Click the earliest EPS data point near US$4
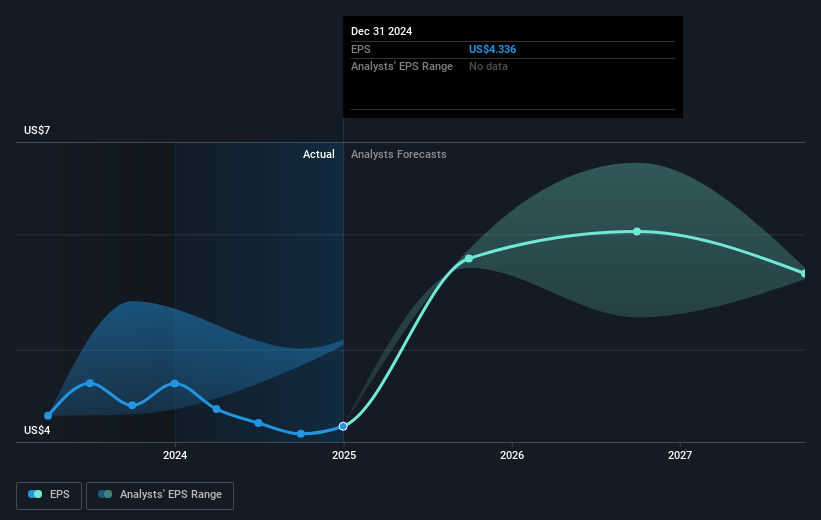 pos(48,416)
